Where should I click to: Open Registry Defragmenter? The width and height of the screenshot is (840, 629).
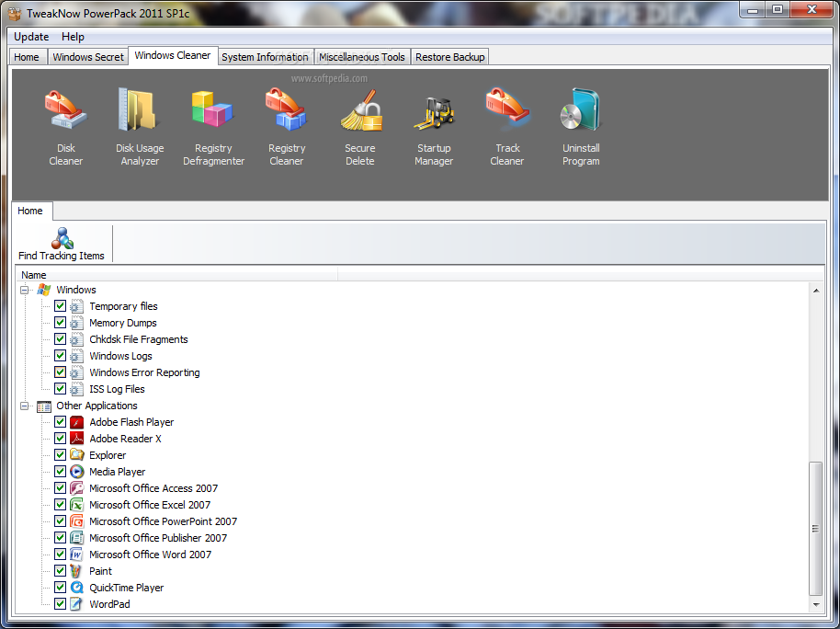(213, 127)
